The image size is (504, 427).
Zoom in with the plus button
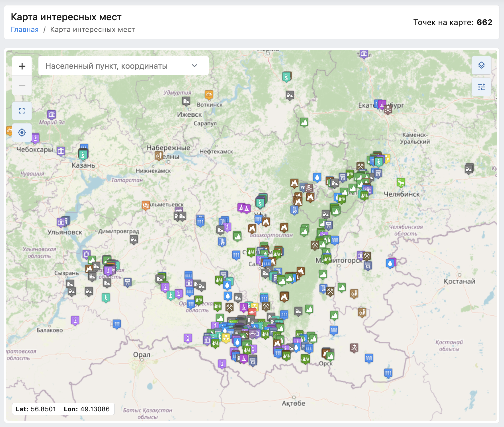pos(22,66)
